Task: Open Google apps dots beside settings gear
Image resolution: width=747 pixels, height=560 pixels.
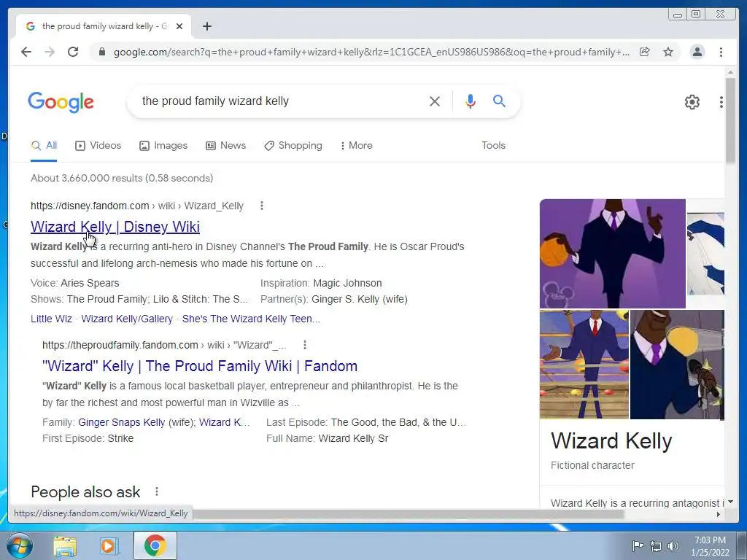Action: 721,101
